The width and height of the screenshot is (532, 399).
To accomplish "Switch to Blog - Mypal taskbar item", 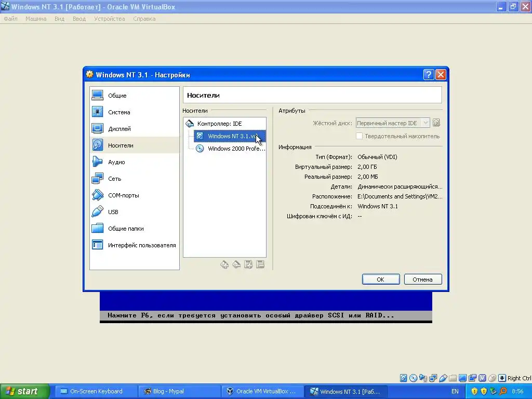I will (179, 391).
